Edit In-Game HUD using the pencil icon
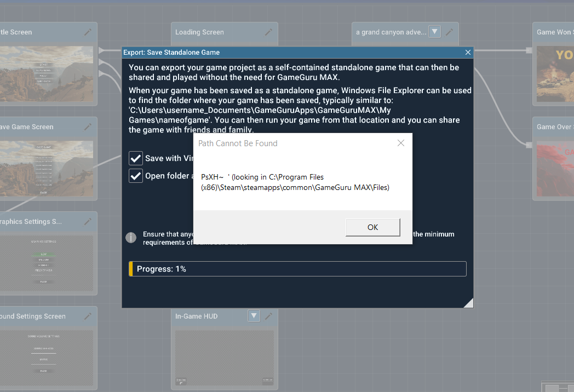This screenshot has width=574, height=392. [x=269, y=316]
